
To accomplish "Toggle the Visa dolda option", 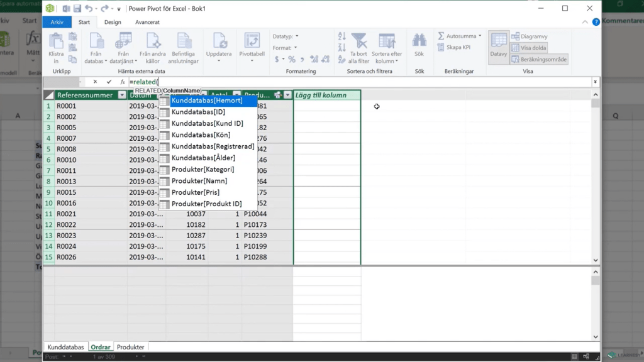I will pos(529,48).
